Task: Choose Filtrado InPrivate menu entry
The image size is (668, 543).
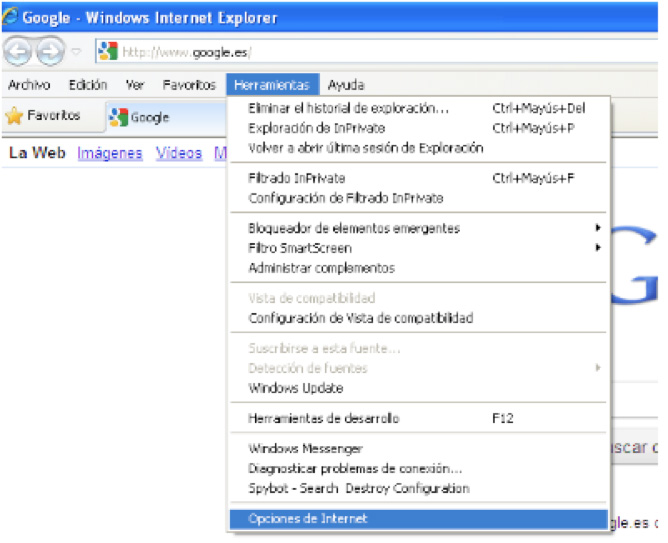Action: pyautogui.click(x=418, y=178)
